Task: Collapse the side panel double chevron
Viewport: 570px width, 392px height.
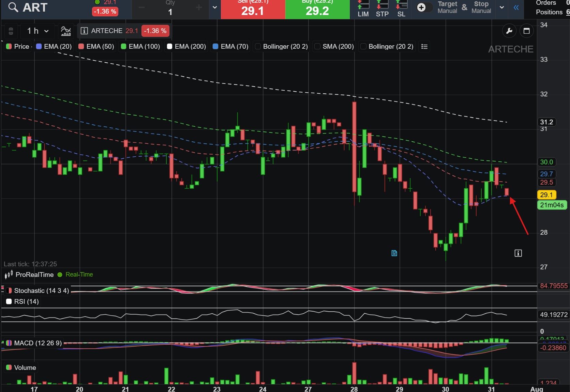Action: 516,7
